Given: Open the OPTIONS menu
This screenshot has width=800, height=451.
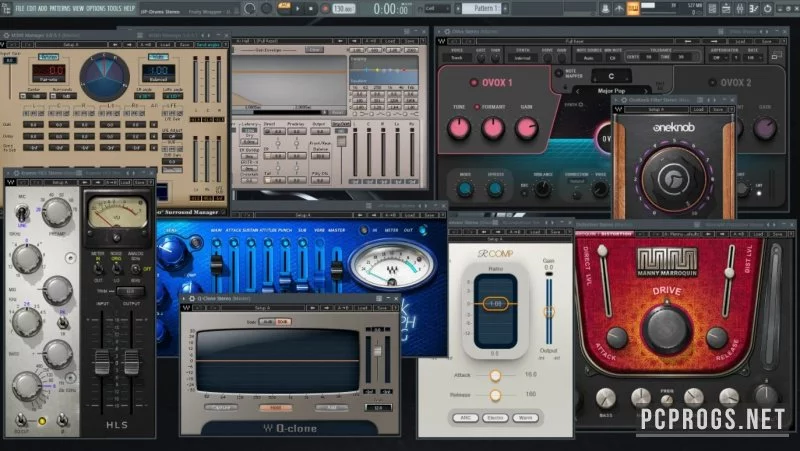Looking at the screenshot, I should pos(96,8).
